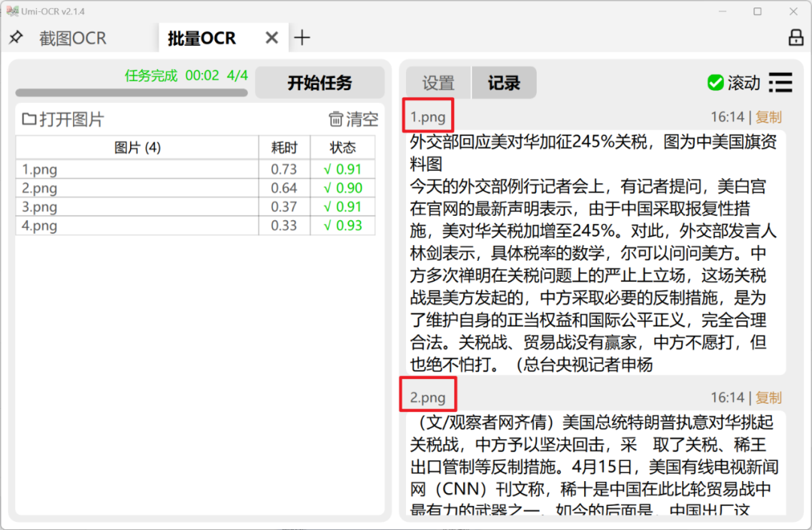Viewport: 812px width, 530px height.
Task: Click the 状态 column header
Action: coord(342,148)
